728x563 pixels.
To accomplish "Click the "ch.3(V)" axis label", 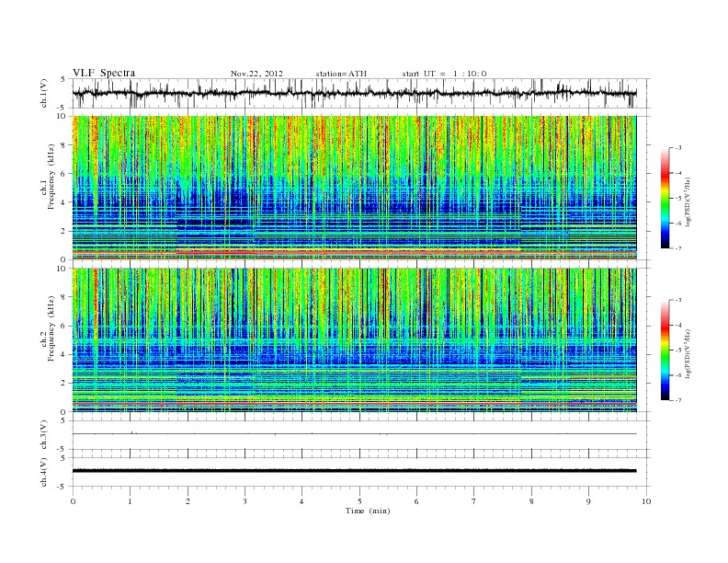I will click(43, 435).
